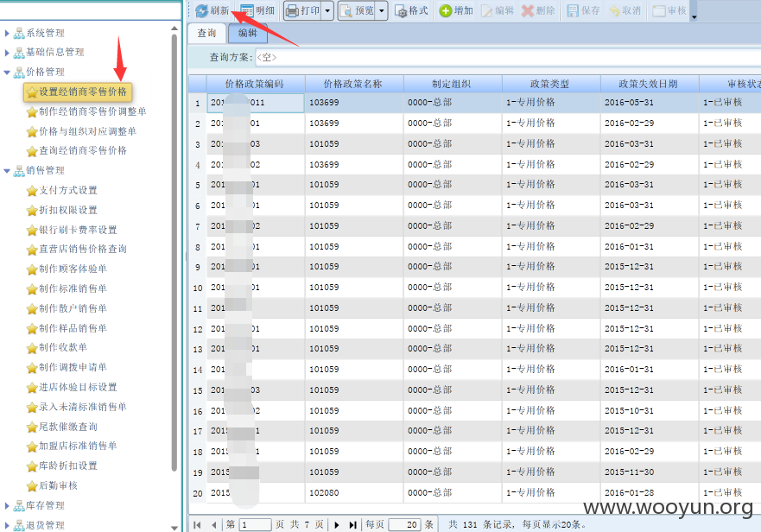Click the 查询方案 input field
The width and height of the screenshot is (761, 532).
pos(507,57)
